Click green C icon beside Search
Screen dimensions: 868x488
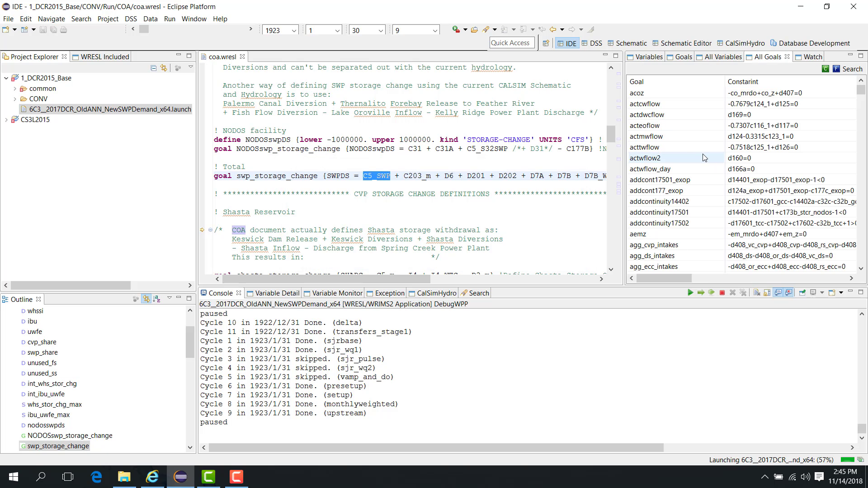point(826,69)
